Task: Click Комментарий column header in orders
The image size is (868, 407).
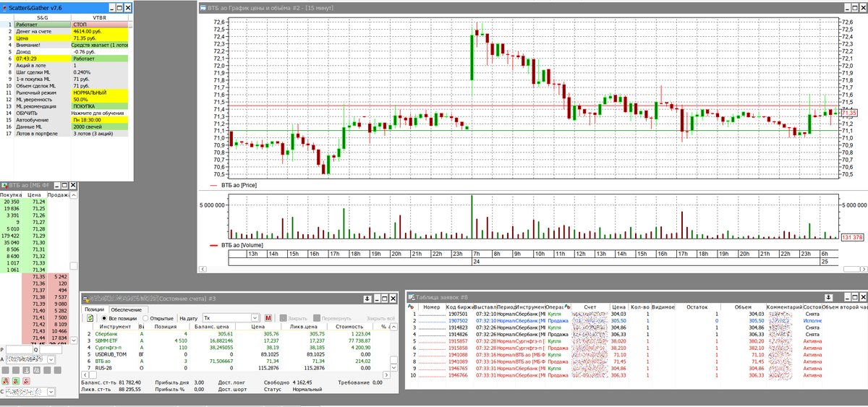Action: 784,307
